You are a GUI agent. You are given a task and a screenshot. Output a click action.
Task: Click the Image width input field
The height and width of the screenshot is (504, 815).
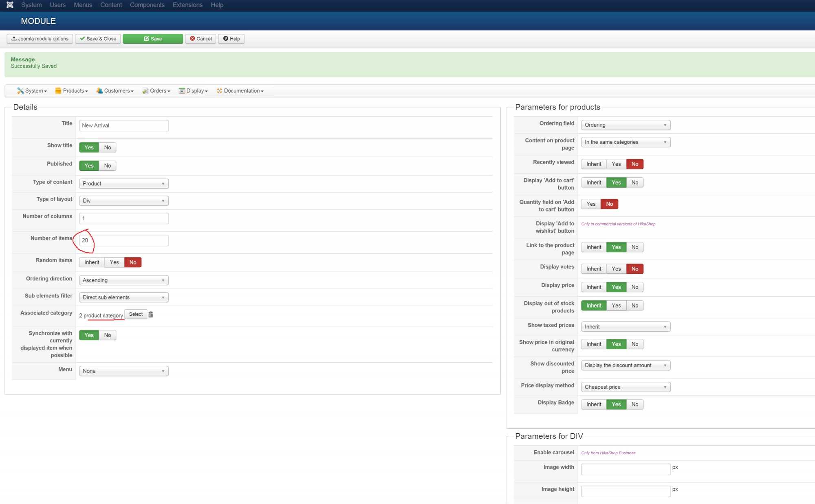(x=625, y=469)
